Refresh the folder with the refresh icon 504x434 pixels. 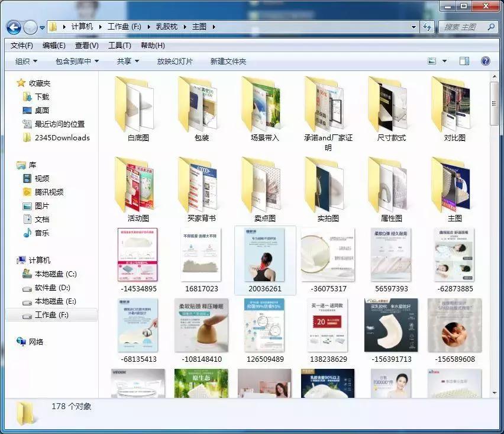click(427, 27)
